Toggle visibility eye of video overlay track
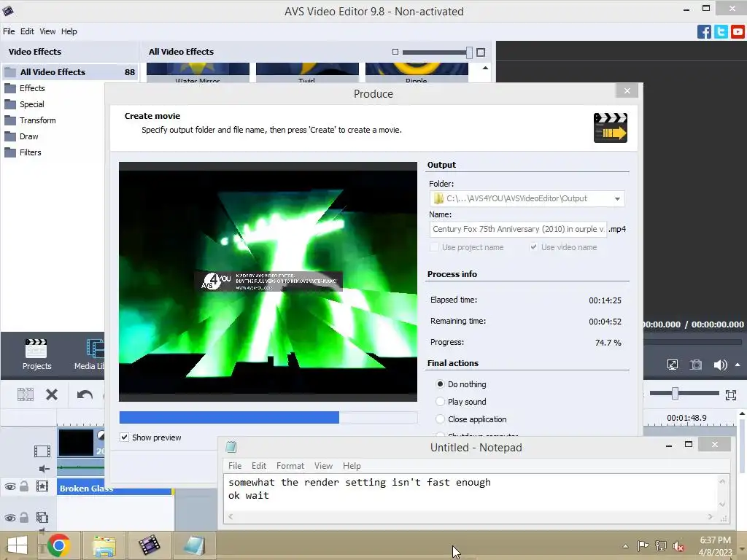747x560 pixels. tap(10, 518)
